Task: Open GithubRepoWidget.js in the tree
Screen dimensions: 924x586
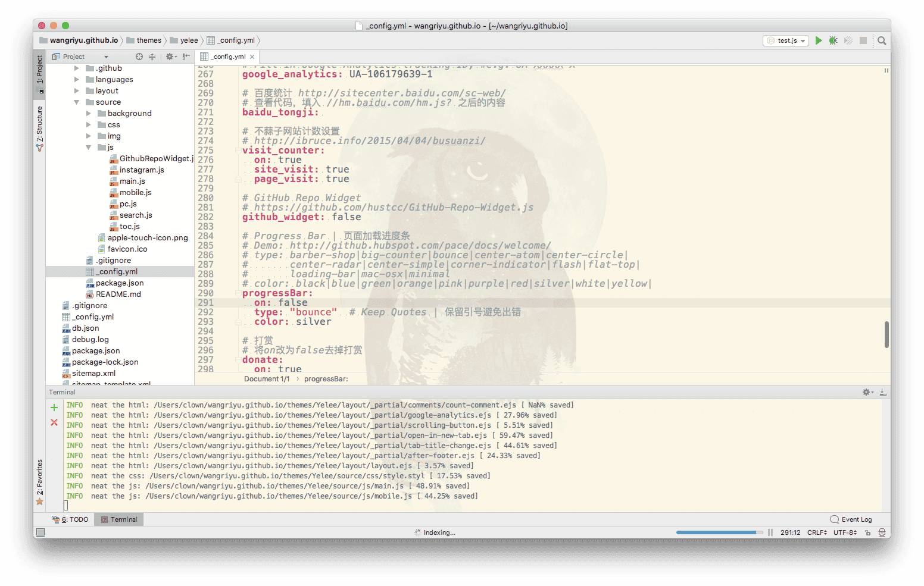Action: [x=152, y=159]
